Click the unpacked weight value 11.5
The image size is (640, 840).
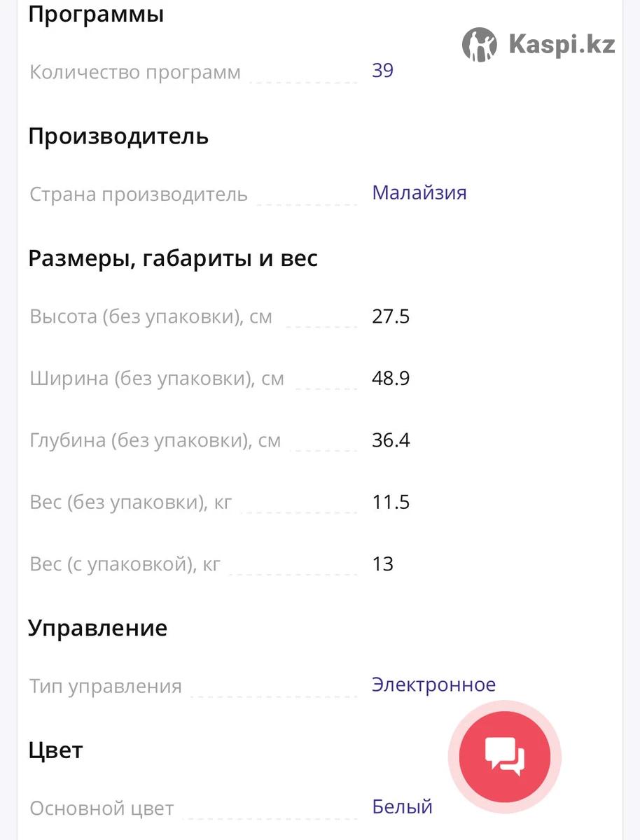391,502
